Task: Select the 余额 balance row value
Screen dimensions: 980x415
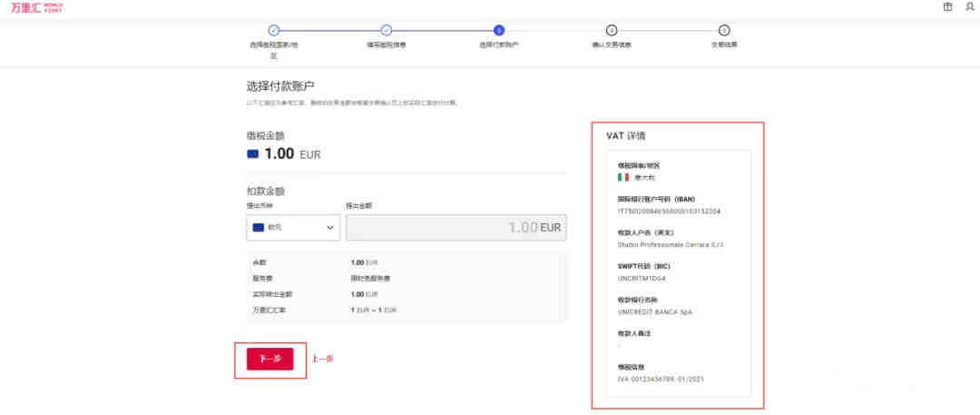Action: click(x=364, y=263)
